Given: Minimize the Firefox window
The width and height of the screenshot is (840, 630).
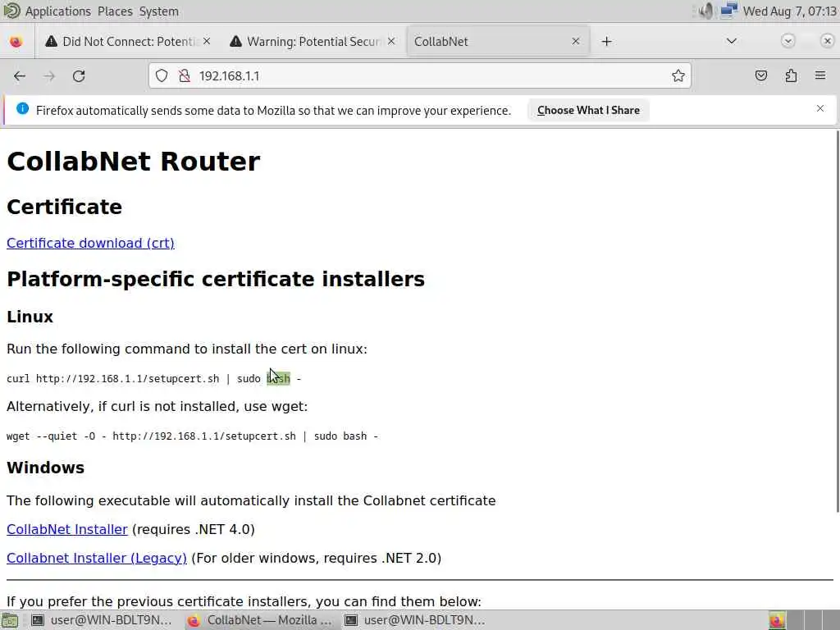Looking at the screenshot, I should [x=787, y=41].
